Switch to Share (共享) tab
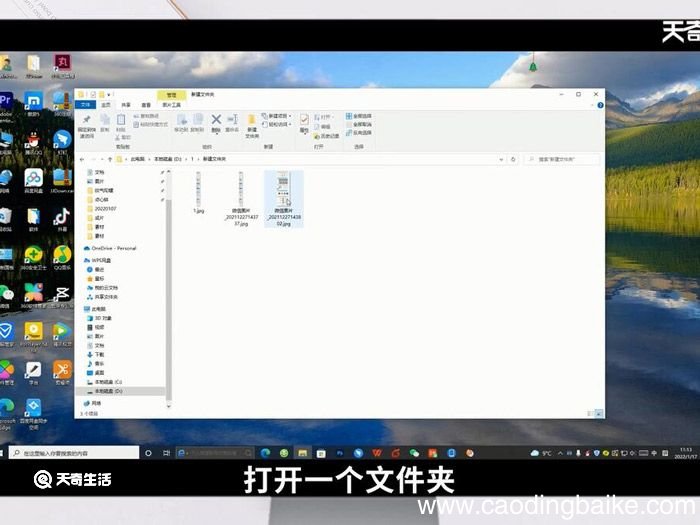This screenshot has width=700, height=525. (126, 105)
